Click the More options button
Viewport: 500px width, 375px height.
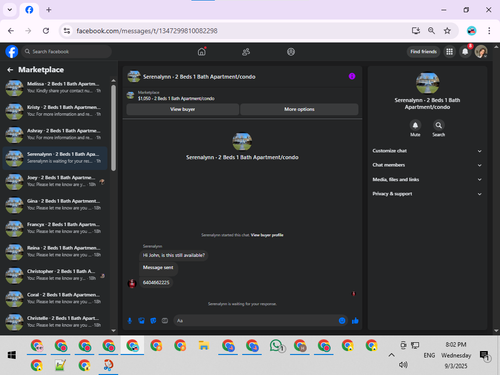pyautogui.click(x=299, y=109)
